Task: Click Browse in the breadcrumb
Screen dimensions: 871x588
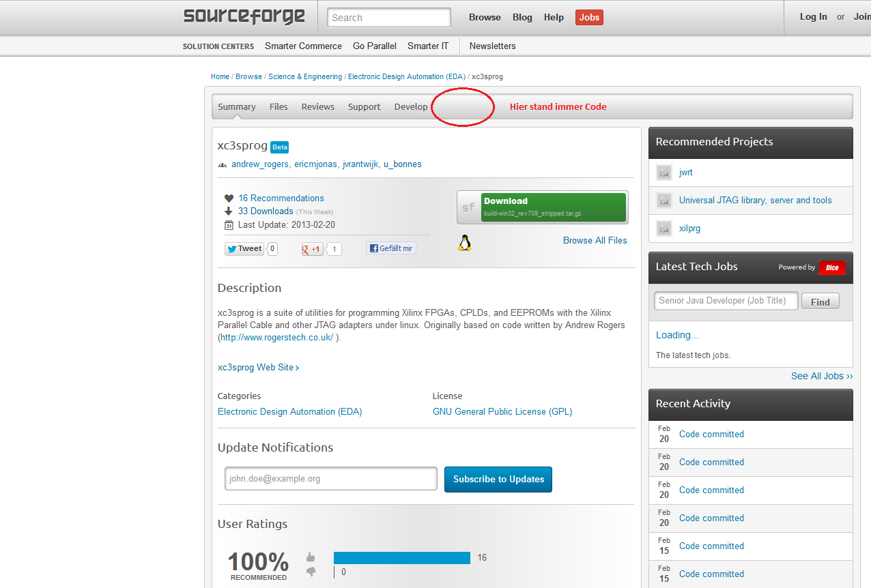Action: coord(248,76)
